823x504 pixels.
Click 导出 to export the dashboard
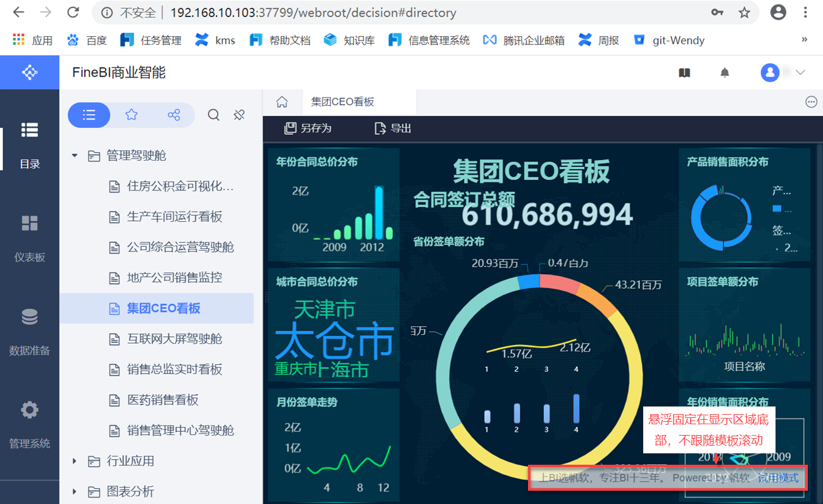(393, 129)
